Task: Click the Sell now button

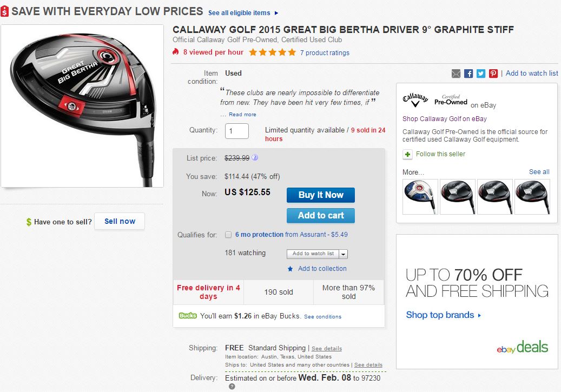Action: 120,222
